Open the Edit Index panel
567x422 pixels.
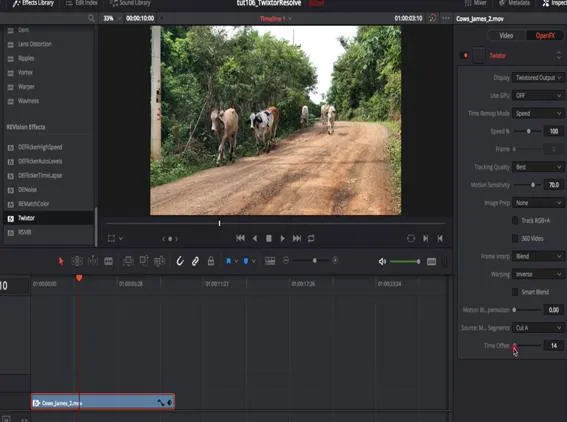(82, 3)
